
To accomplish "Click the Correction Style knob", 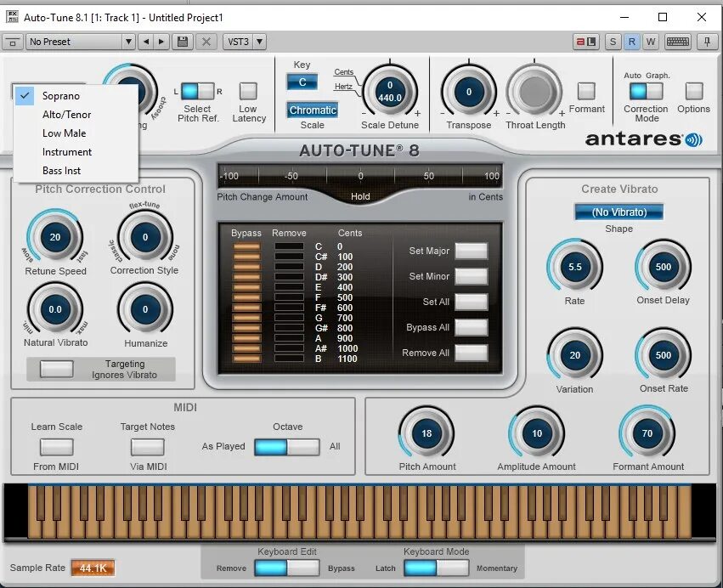I will pyautogui.click(x=145, y=237).
